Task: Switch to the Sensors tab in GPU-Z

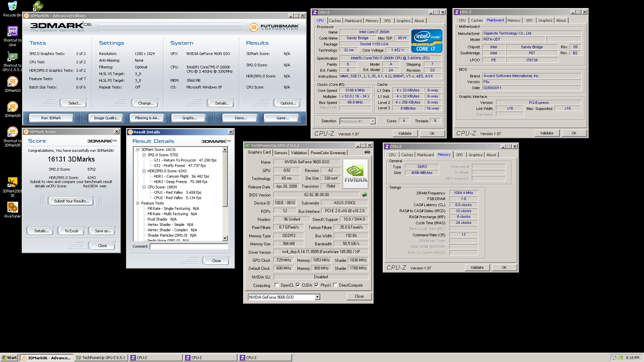Action: pos(281,153)
